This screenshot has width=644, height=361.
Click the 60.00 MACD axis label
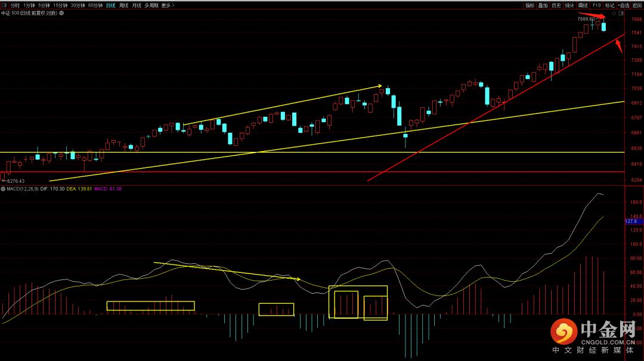(637, 272)
